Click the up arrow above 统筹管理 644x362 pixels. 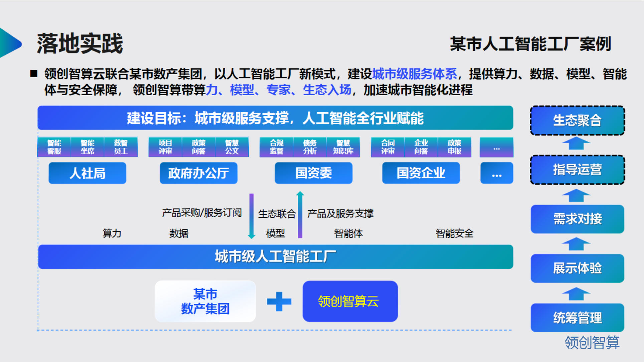pos(576,294)
